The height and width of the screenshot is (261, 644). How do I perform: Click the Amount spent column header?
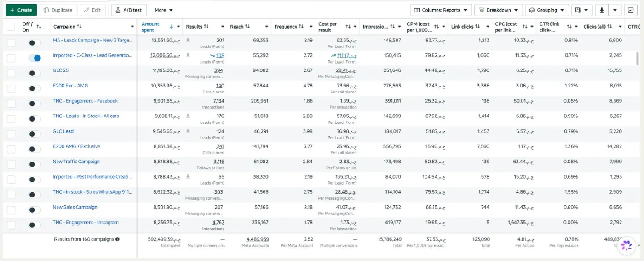click(x=150, y=27)
